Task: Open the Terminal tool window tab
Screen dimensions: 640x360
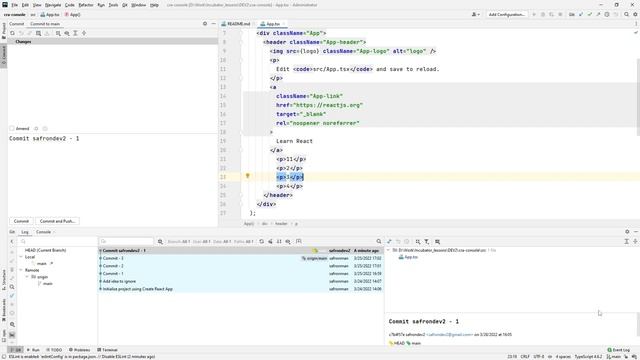Action: pos(107,350)
